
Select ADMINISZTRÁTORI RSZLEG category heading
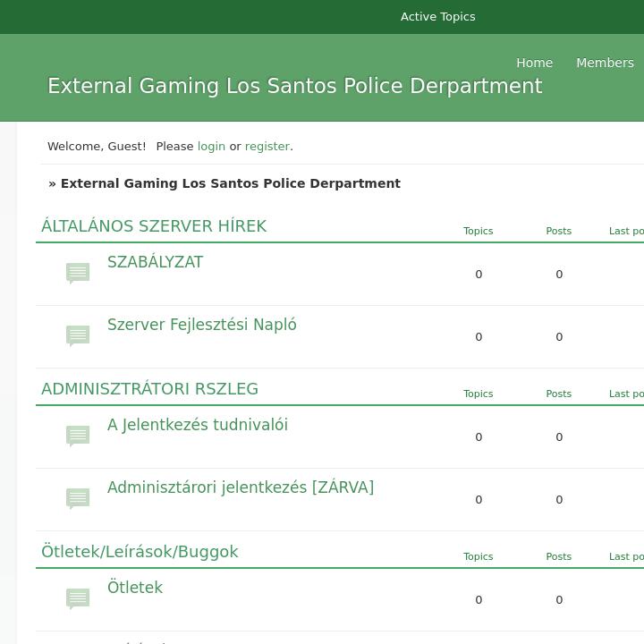(x=149, y=389)
